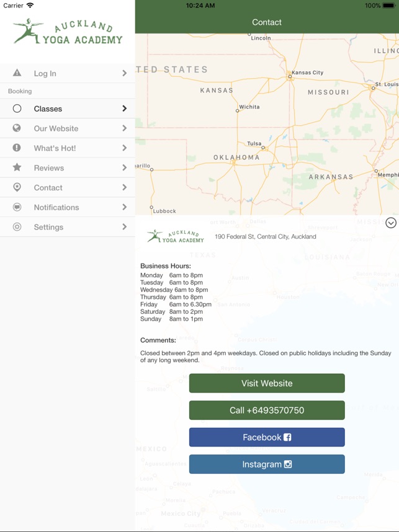This screenshot has width=399, height=532.
Task: Open the Settings menu label
Action: pos(48,227)
